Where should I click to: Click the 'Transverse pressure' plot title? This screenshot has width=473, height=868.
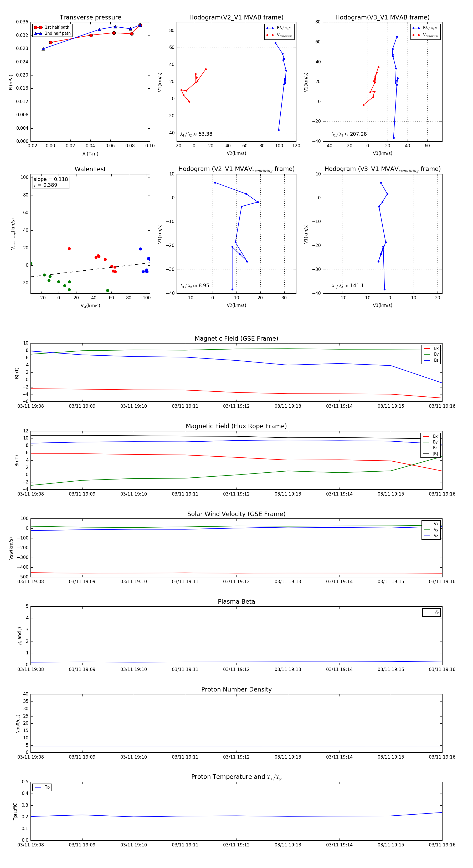90,18
